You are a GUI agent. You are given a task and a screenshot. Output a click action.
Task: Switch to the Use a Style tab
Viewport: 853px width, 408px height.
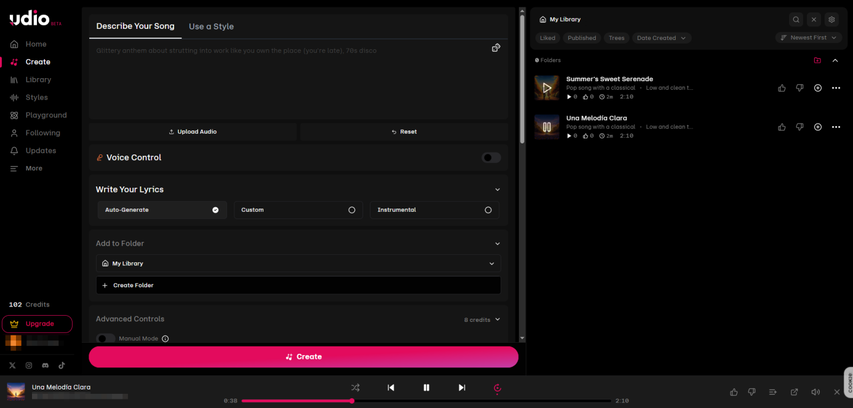coord(211,26)
